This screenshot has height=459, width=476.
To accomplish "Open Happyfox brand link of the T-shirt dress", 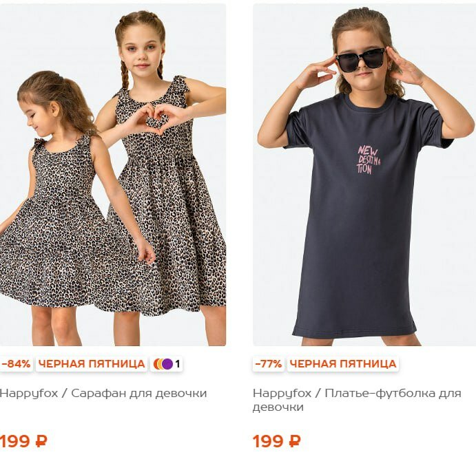I will coord(282,394).
